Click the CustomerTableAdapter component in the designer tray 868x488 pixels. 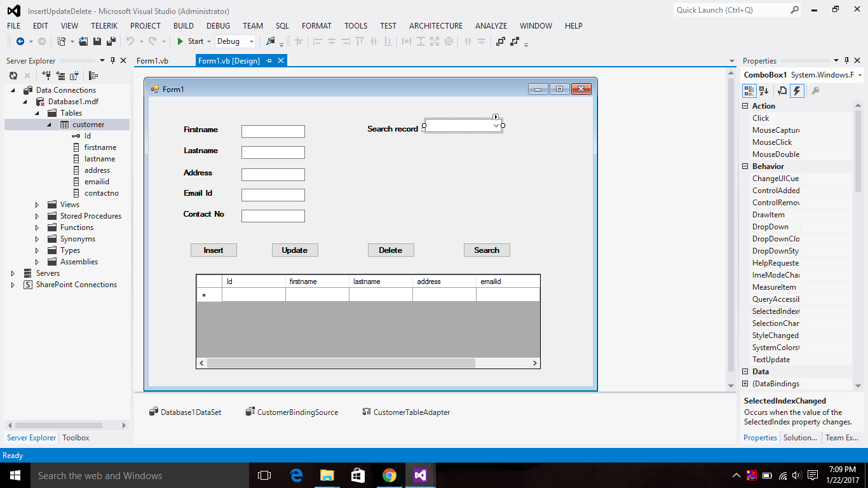click(x=408, y=412)
